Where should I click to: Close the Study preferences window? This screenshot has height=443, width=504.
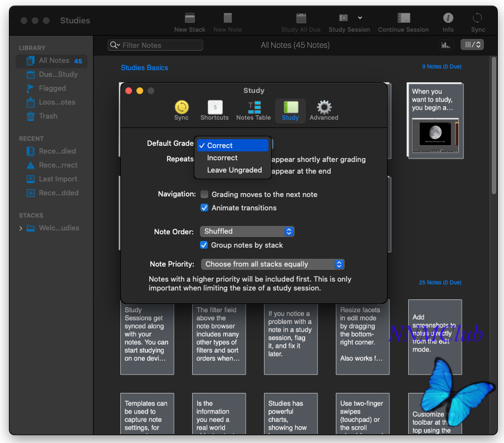(129, 91)
